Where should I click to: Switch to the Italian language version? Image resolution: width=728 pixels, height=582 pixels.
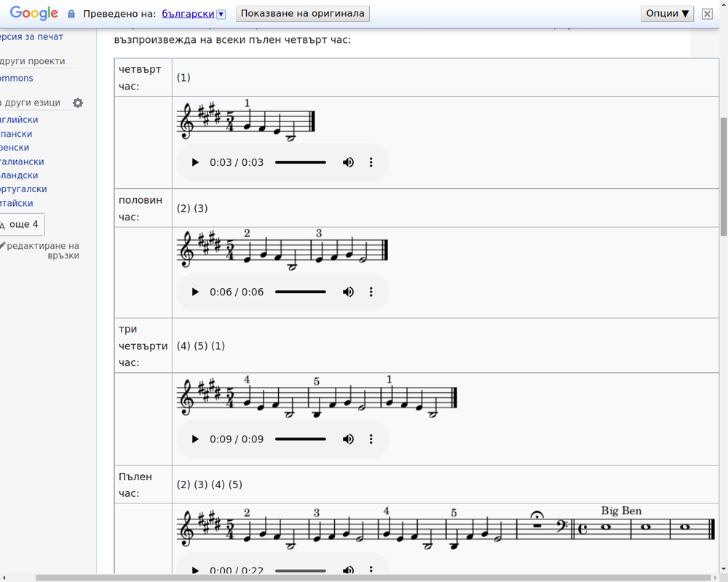[22, 162]
